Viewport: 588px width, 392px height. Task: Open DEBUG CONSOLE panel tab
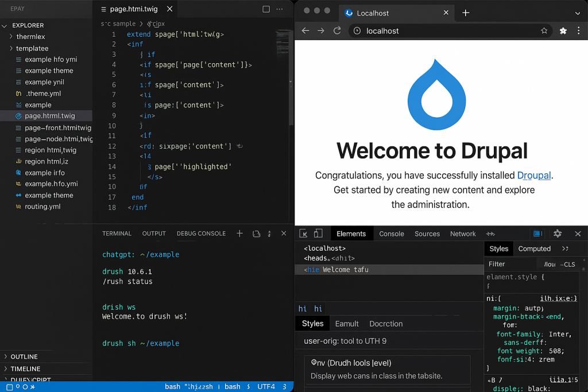(201, 234)
